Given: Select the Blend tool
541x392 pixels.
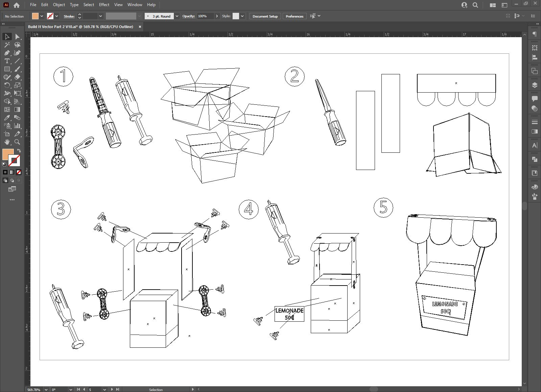Looking at the screenshot, I should click(17, 118).
